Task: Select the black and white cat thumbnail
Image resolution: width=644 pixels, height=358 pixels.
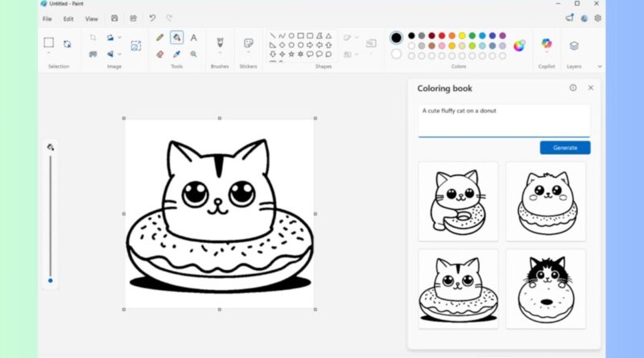Action: [x=546, y=288]
